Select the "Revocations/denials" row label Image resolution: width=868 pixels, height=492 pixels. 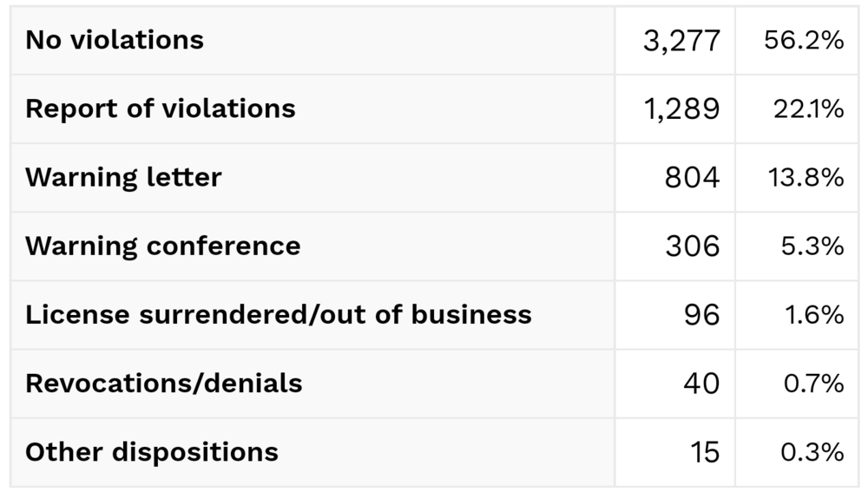(164, 383)
